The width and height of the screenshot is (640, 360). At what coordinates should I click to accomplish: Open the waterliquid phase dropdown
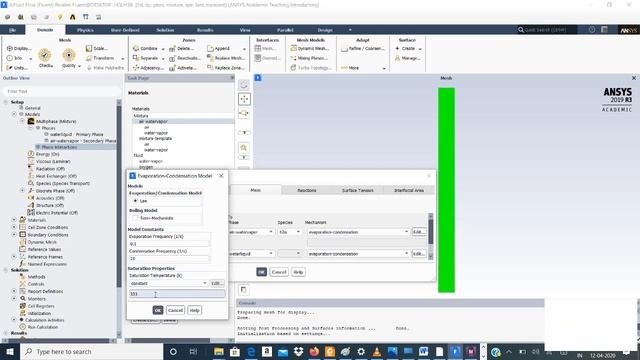pos(251,253)
